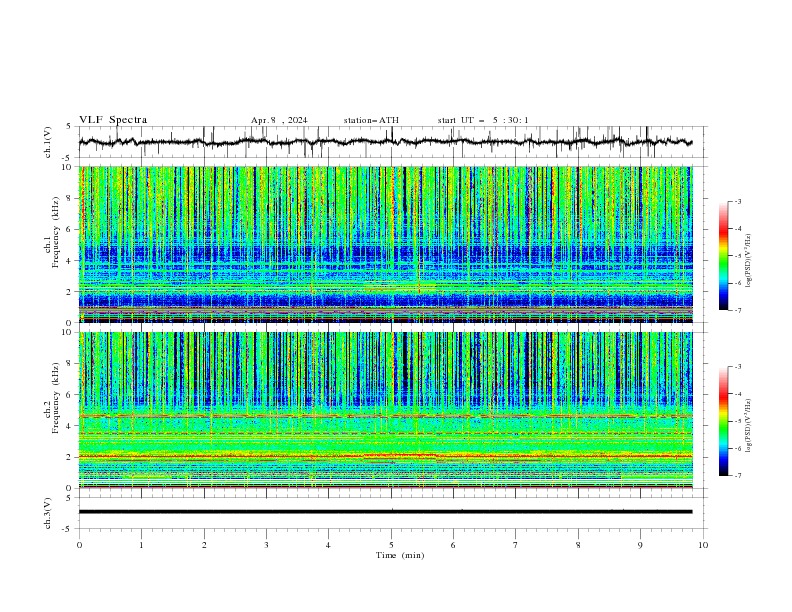The width and height of the screenshot is (792, 612).
Task: Click the ch.2 color scale bar
Action: 723,421
